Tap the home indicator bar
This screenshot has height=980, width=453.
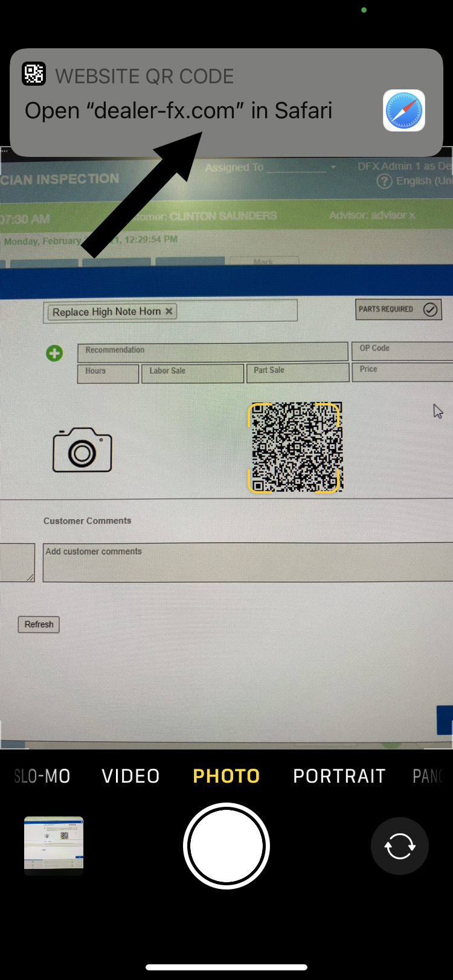point(226,967)
